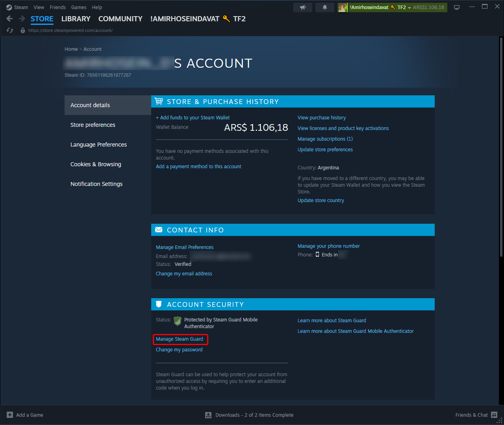The width and height of the screenshot is (504, 425).
Task: Open View purchase history link
Action: click(322, 118)
